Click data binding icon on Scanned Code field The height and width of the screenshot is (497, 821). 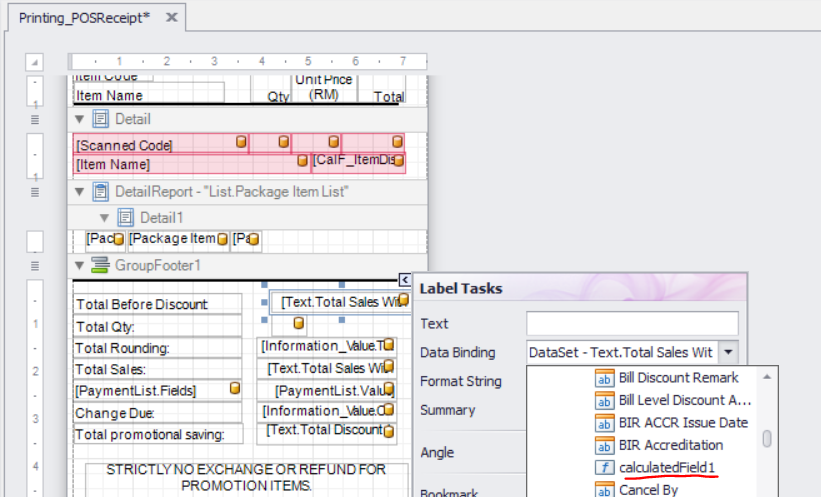point(241,143)
